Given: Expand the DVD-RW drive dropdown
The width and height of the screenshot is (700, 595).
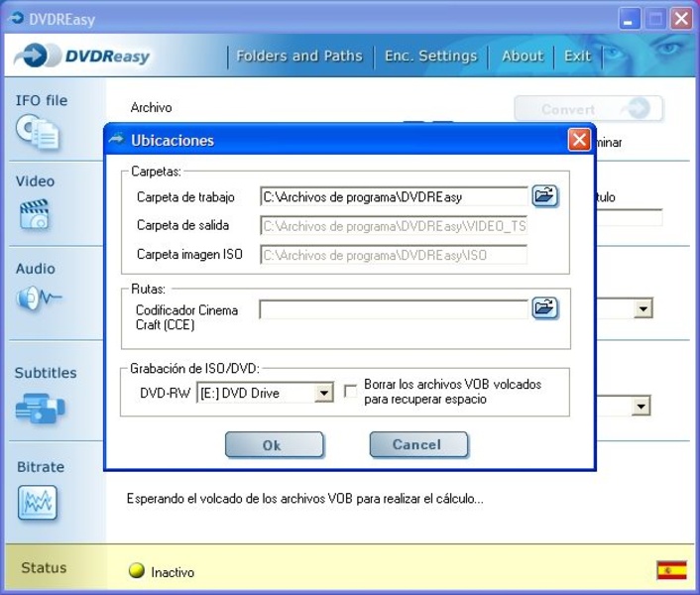Looking at the screenshot, I should click(323, 394).
